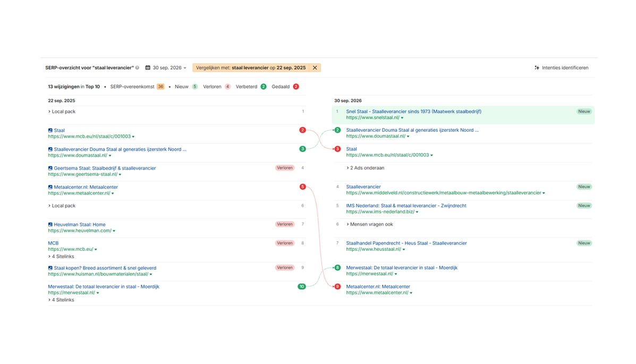Expand 4 Sitelinks under MCB result
Image resolution: width=636 pixels, height=364 pixels.
[x=61, y=257]
